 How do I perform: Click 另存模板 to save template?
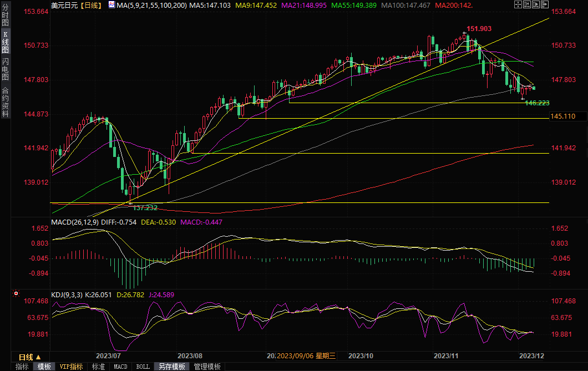click(171, 367)
